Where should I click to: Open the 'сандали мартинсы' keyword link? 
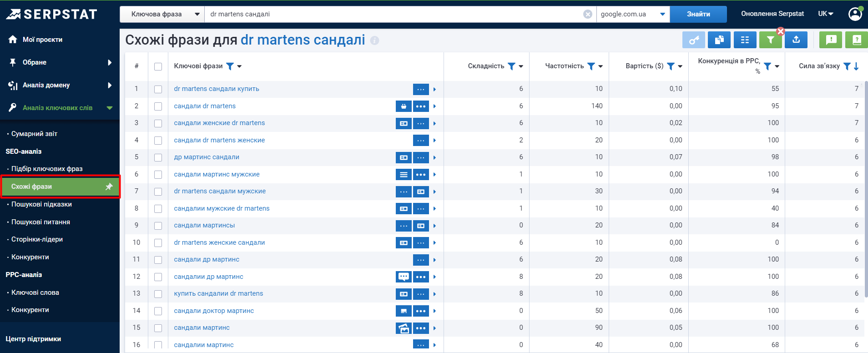204,225
